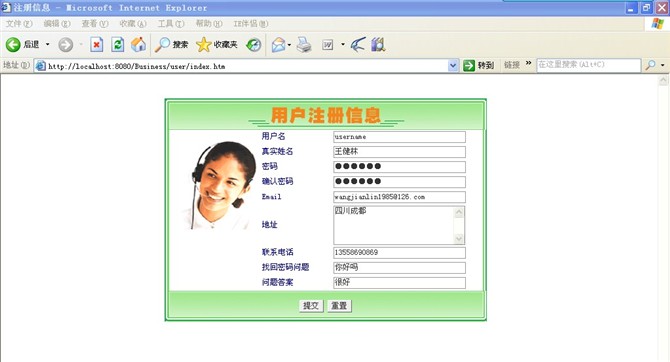Click the Research books icon

tap(379, 44)
